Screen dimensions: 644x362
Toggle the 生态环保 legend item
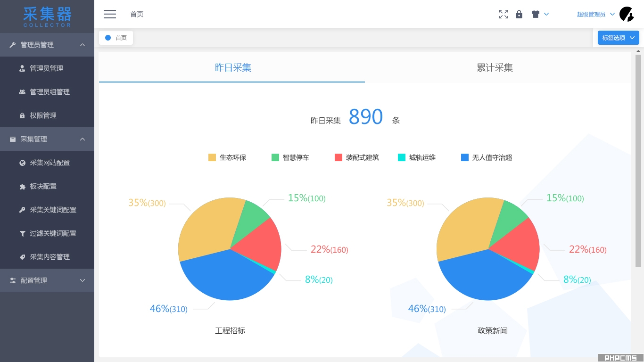point(227,157)
